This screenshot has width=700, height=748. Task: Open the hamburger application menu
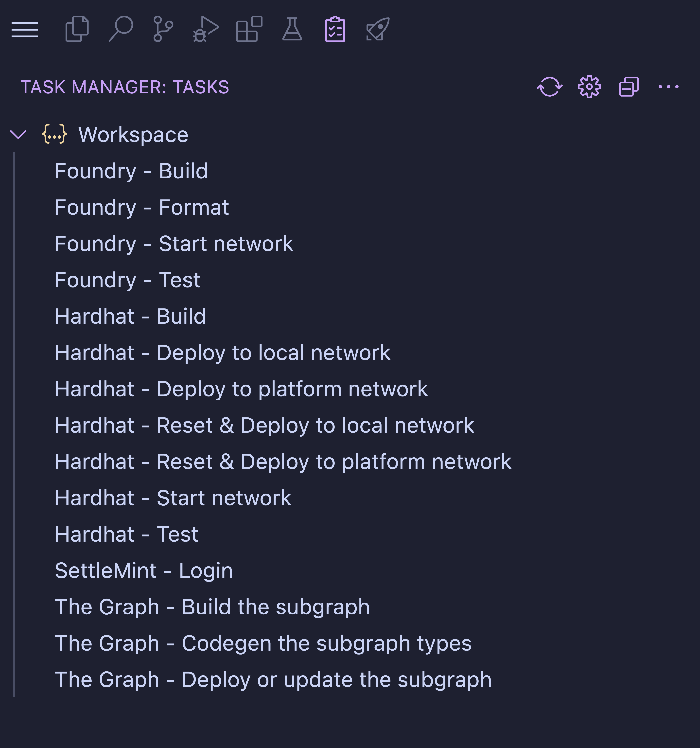tap(25, 30)
